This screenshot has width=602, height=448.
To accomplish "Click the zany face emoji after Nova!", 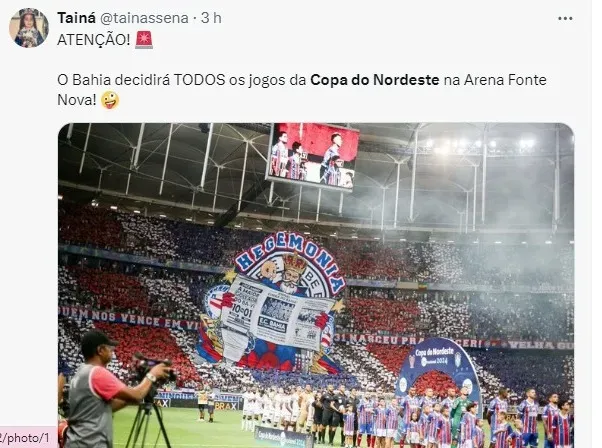I will (110, 100).
